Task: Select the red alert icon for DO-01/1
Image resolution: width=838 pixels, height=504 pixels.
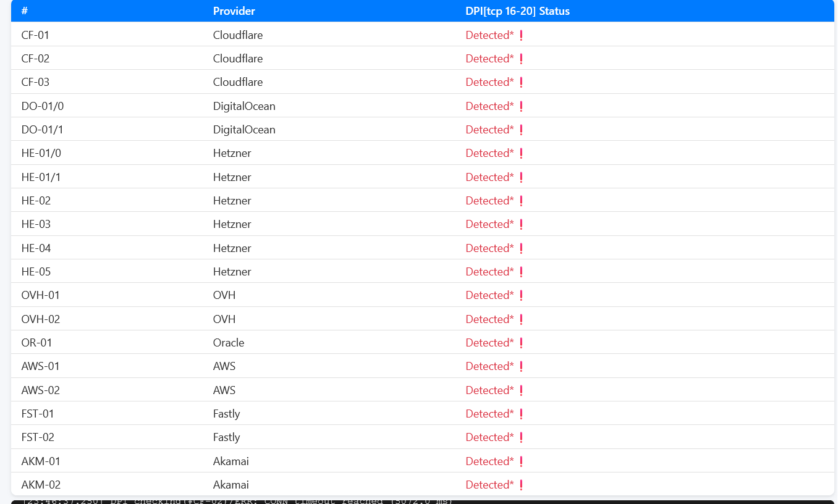Action: (521, 130)
